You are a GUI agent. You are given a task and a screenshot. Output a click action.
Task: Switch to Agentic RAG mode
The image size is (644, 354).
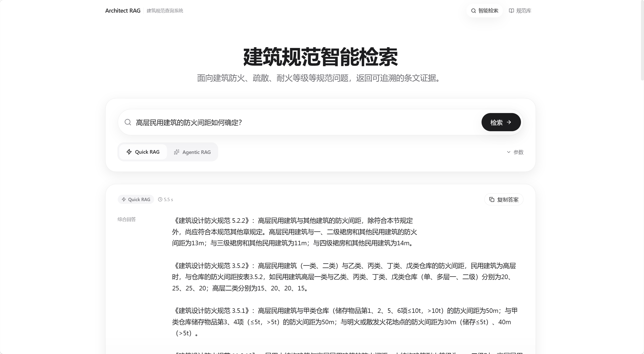(192, 152)
